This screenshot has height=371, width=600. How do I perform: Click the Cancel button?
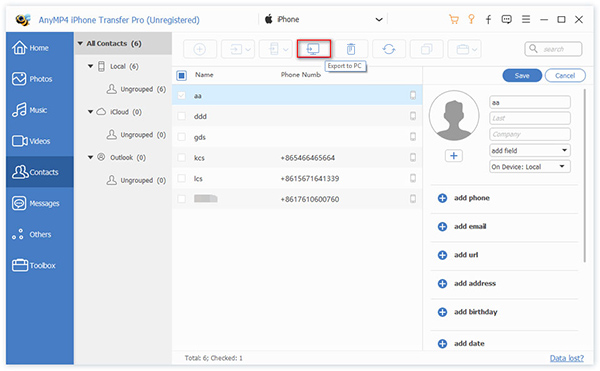[565, 75]
